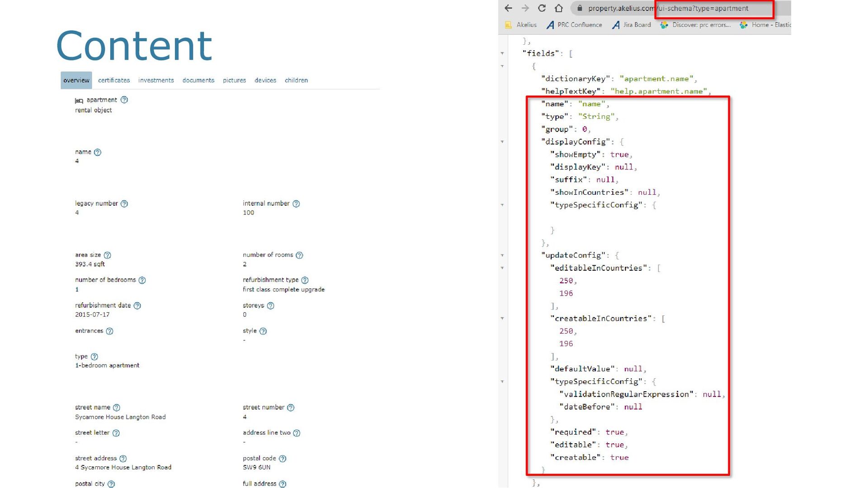This screenshot has height=488, width=868.
Task: Click help icon next to street name
Action: (117, 408)
